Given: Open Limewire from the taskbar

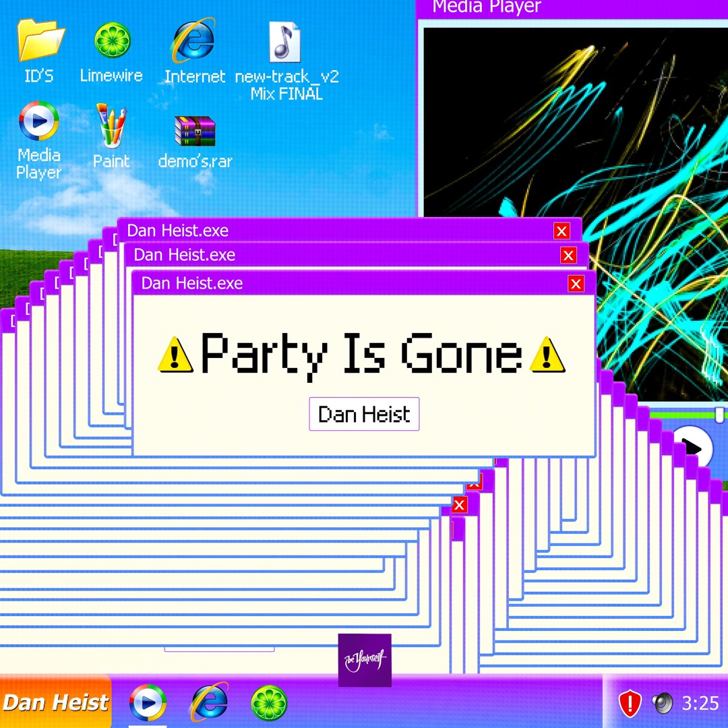Looking at the screenshot, I should click(x=269, y=703).
